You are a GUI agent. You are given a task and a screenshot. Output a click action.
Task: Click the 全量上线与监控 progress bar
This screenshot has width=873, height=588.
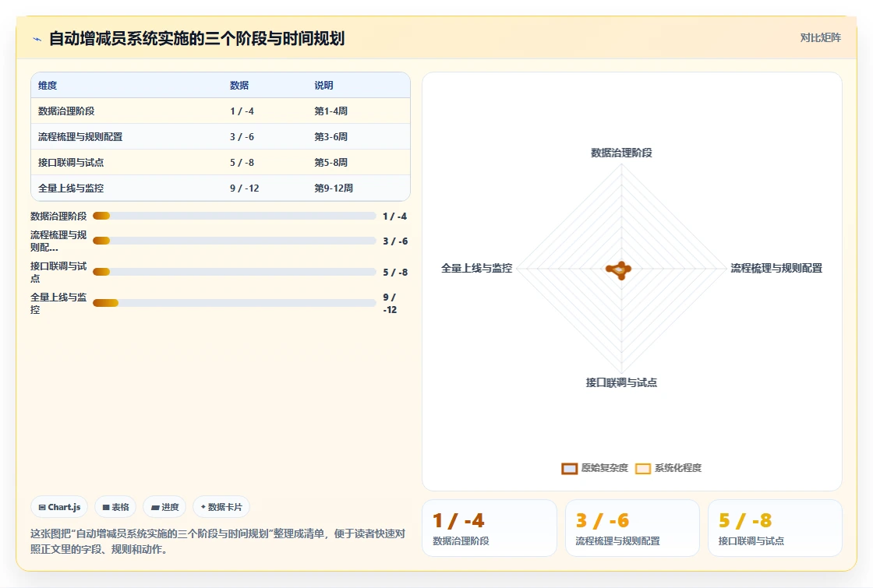pos(235,303)
